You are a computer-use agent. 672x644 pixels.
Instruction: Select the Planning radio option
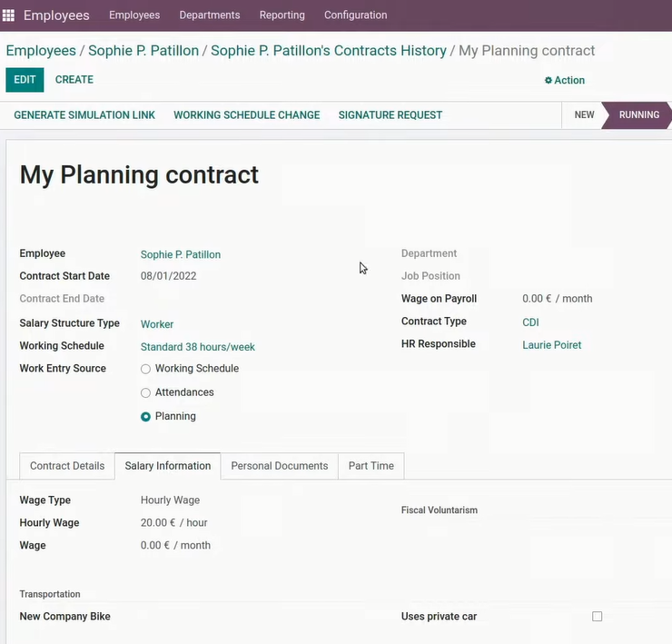point(145,417)
